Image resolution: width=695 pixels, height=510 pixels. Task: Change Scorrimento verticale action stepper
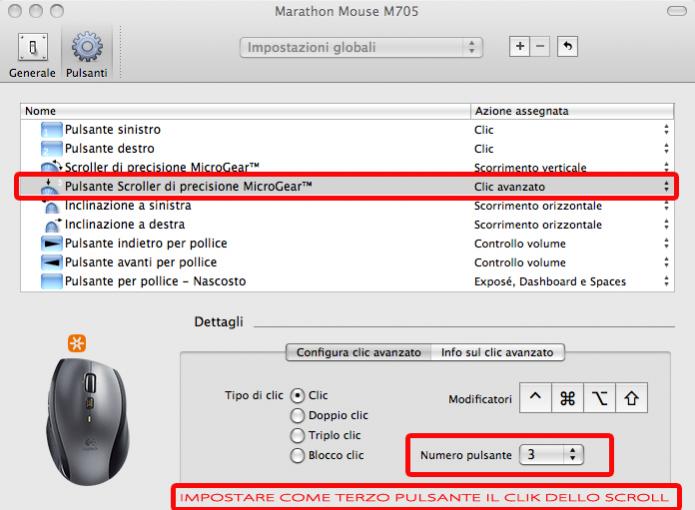pos(666,167)
